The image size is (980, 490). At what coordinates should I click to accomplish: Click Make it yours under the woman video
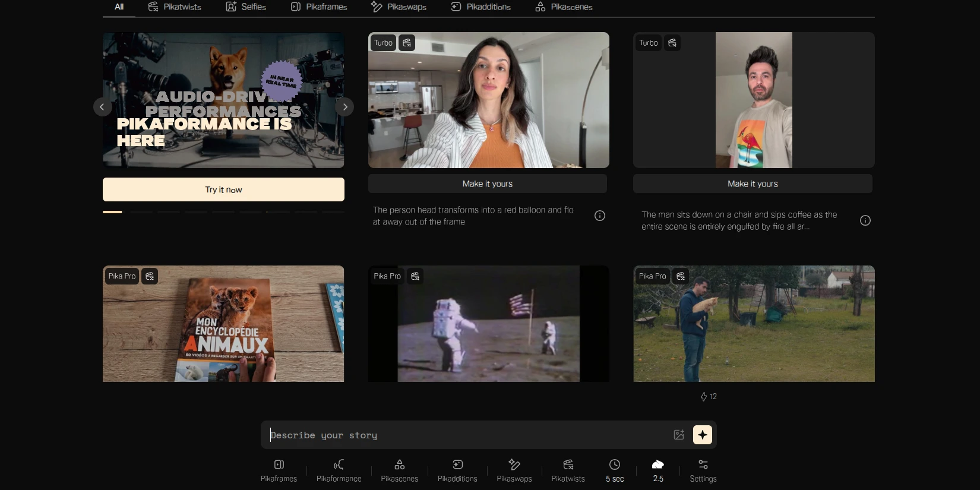pyautogui.click(x=487, y=184)
